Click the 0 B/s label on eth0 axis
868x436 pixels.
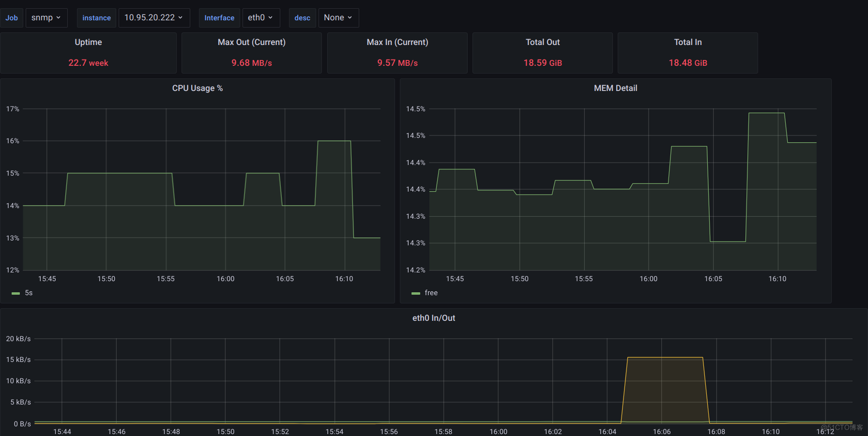click(x=22, y=424)
